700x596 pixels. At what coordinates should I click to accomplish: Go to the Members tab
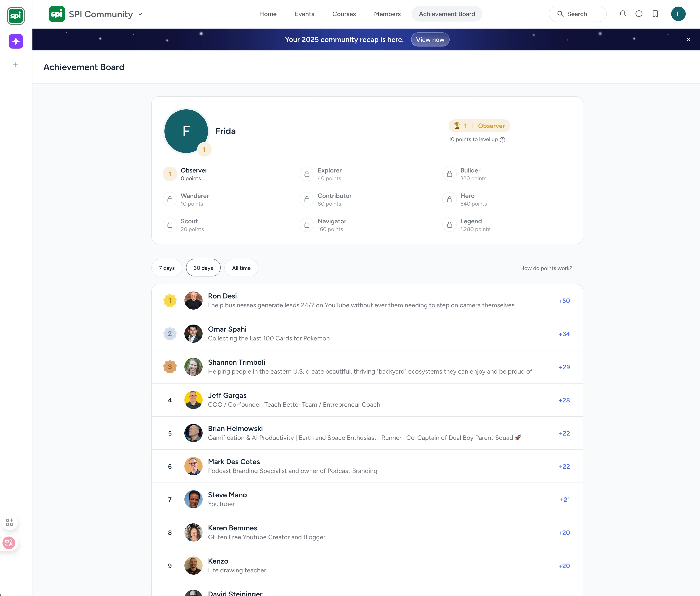[387, 14]
